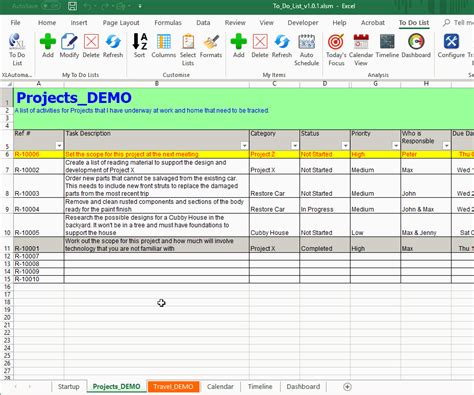
Task: Switch to the Insert ribbon tab
Action: pos(79,23)
